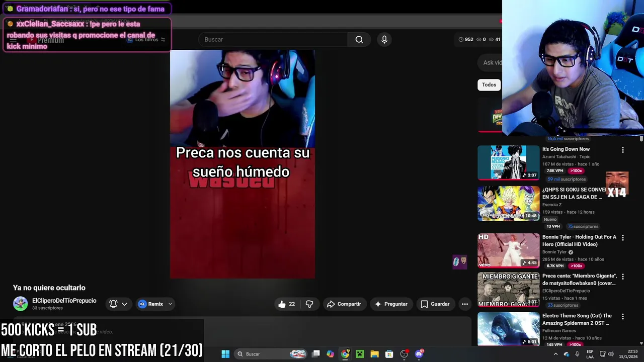Viewport: 644px width, 362px height.
Task: Click the Remix button
Action: click(x=151, y=304)
